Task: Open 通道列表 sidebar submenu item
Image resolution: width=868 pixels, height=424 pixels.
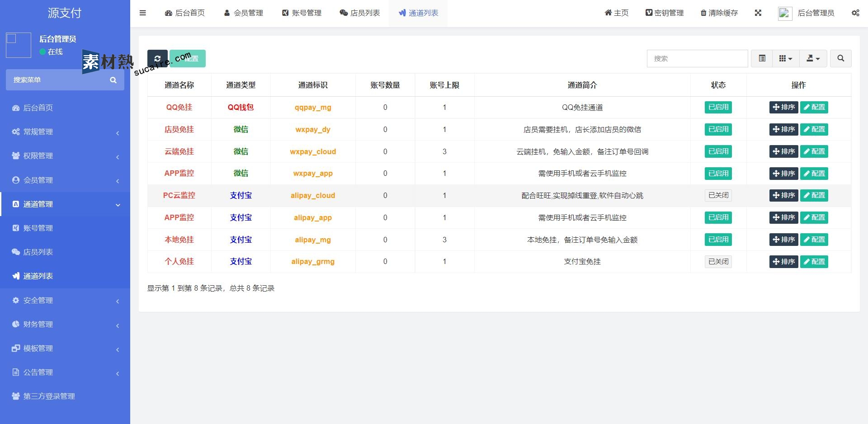Action: click(65, 276)
